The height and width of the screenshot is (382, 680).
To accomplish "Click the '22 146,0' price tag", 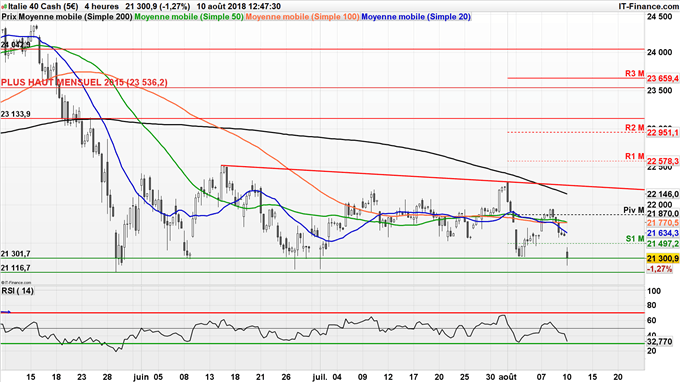I will (663, 194).
